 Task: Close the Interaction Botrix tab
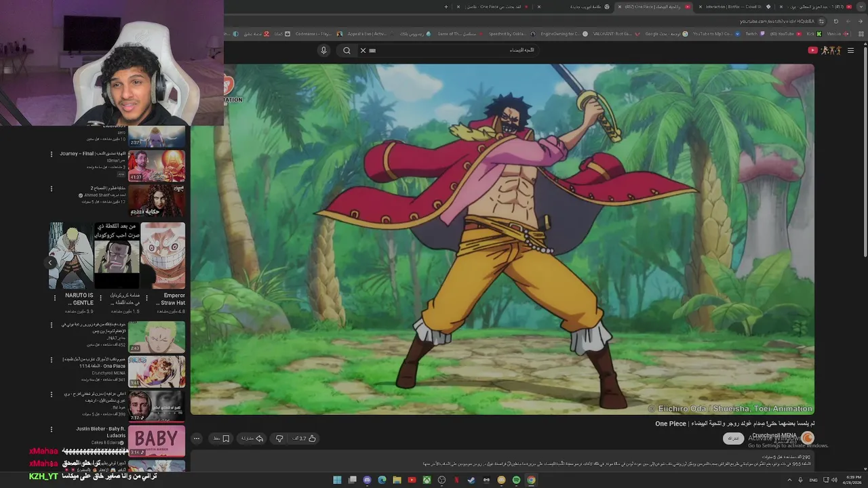click(x=701, y=7)
